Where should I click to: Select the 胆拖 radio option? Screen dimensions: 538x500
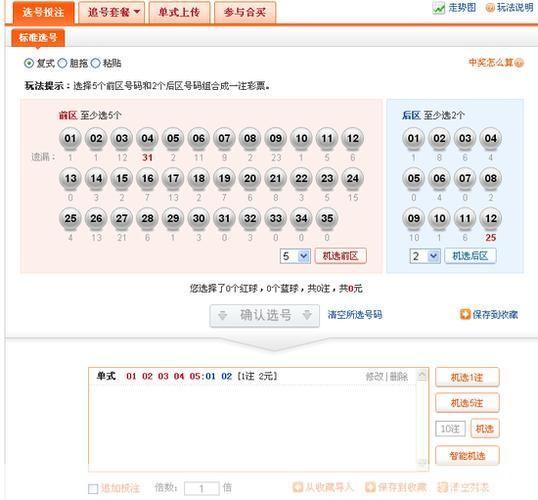[x=62, y=63]
